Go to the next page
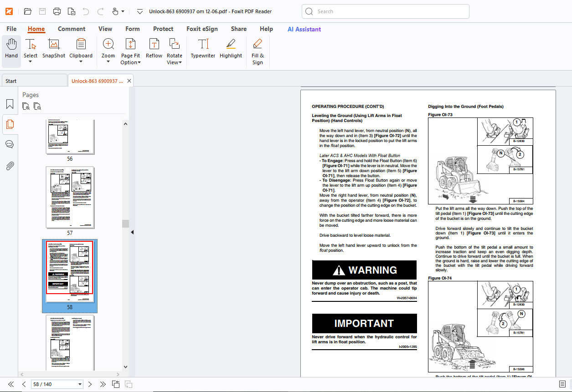Screen dimensions: 572x392 pos(90,384)
